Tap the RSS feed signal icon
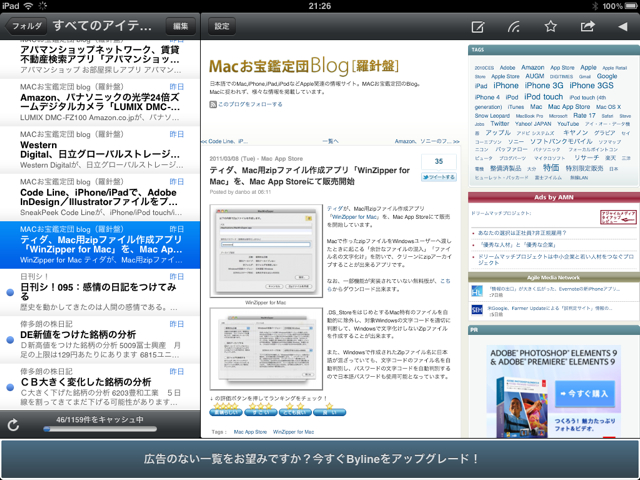This screenshot has width=640, height=480. pyautogui.click(x=514, y=26)
